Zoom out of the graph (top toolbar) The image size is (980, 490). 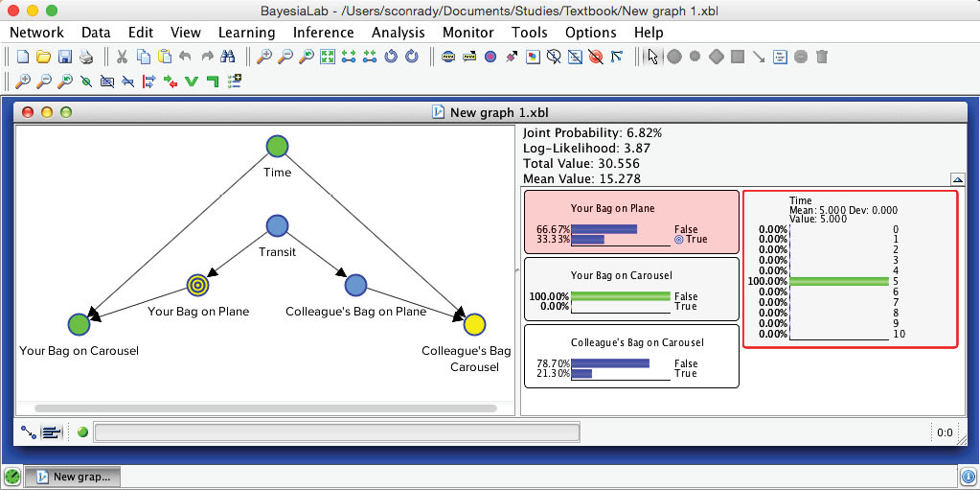285,57
